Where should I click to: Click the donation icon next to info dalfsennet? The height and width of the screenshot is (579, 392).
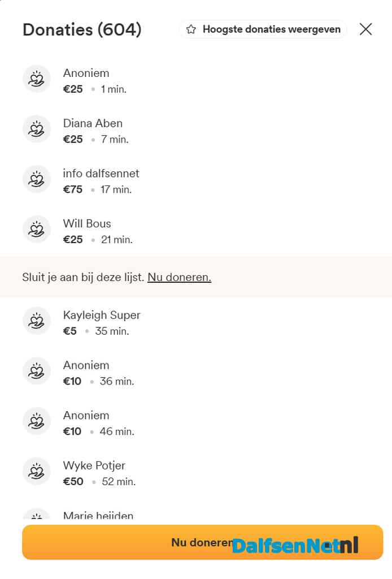(x=37, y=179)
